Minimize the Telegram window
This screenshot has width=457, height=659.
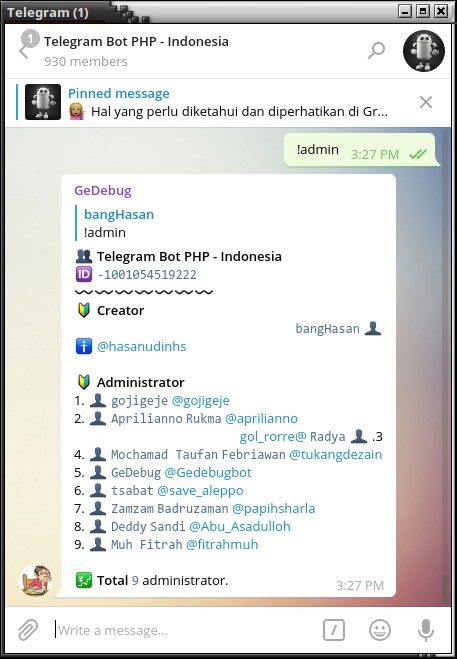(405, 11)
